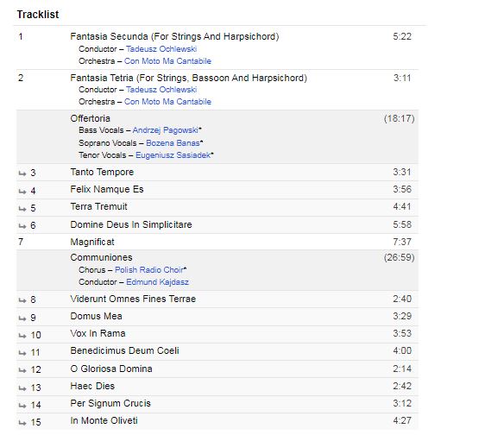Open Tadeusz Ochlewski link under Fantasia Secunda
Viewport: 504px width, 435px height.
click(x=161, y=49)
